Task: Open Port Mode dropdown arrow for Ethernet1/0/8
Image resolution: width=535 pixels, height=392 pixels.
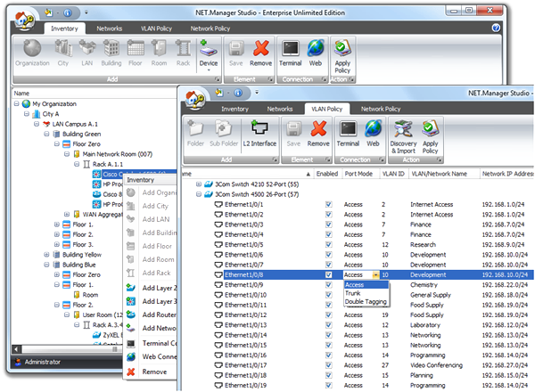Action: click(375, 275)
